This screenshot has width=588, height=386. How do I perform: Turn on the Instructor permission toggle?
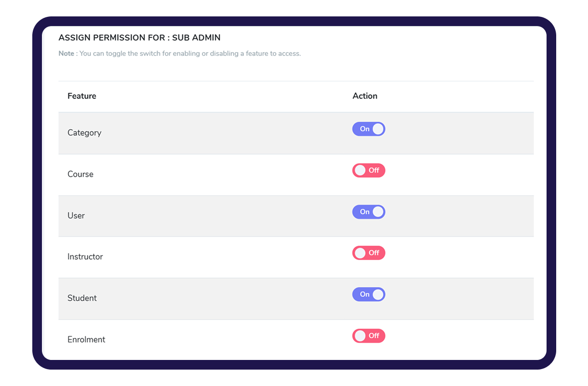369,253
